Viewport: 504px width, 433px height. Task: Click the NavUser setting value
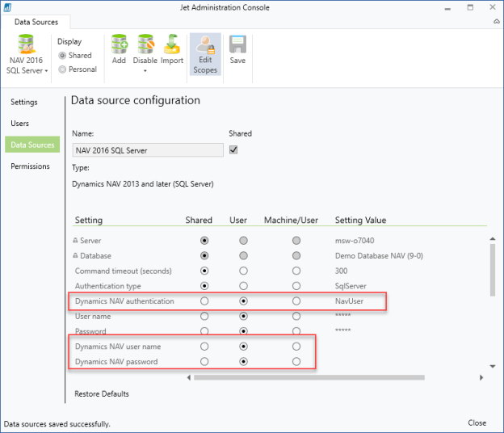[x=349, y=301]
